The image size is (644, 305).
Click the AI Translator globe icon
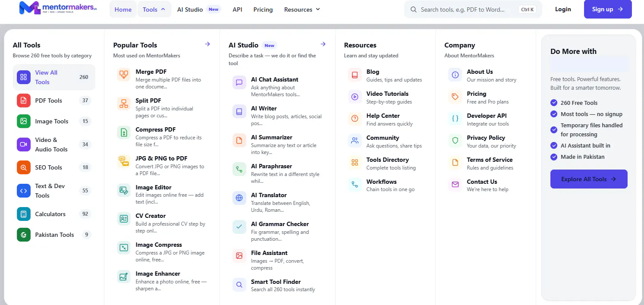click(x=239, y=198)
